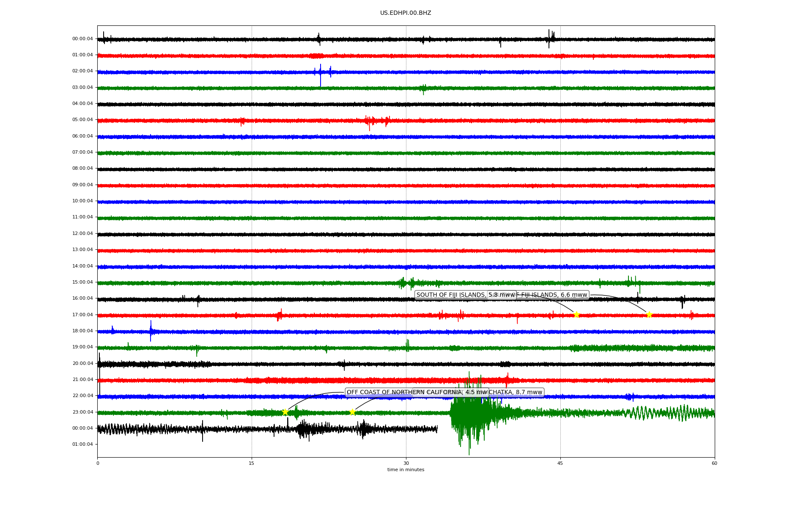Select the 14:00:04 trace label
The height and width of the screenshot is (508, 812).
click(82, 266)
